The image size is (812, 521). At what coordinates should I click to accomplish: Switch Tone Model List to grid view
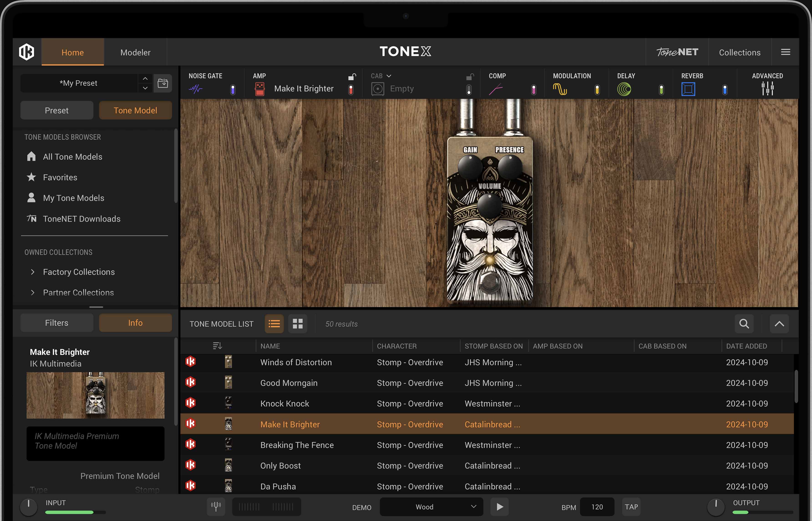(298, 324)
